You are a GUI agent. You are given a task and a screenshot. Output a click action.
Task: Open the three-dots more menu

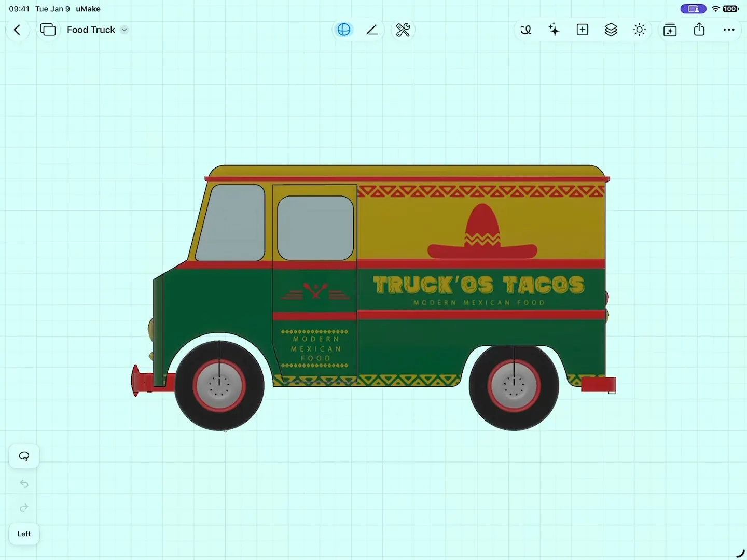pos(729,30)
